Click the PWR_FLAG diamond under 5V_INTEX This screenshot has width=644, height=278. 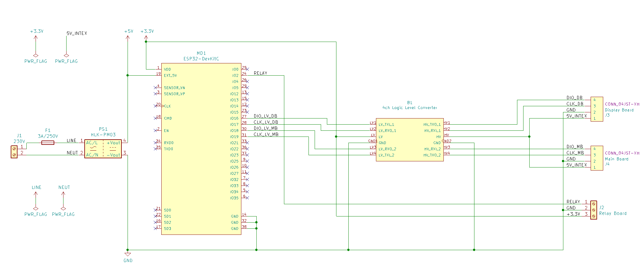pos(66,55)
